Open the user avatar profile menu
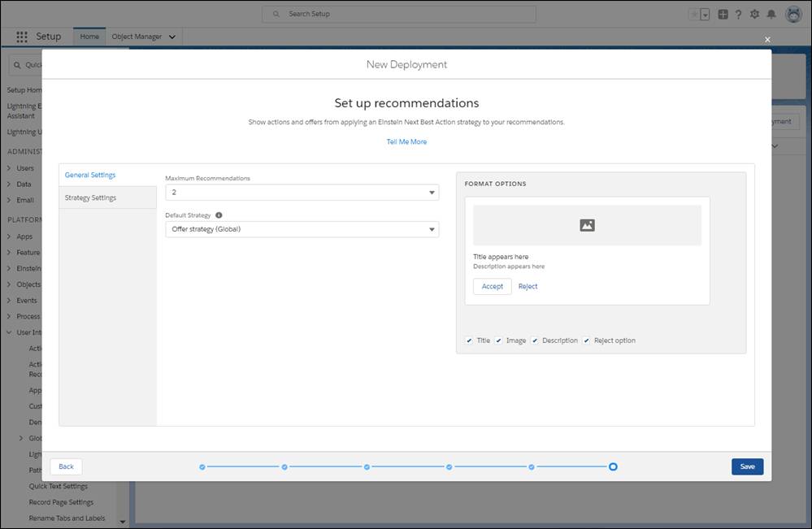 (x=793, y=15)
